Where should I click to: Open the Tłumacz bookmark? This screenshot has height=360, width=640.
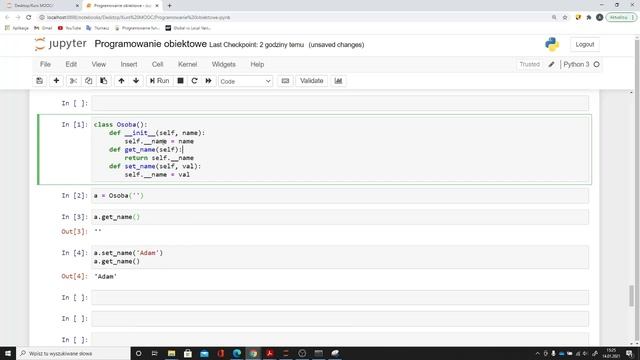point(98,28)
